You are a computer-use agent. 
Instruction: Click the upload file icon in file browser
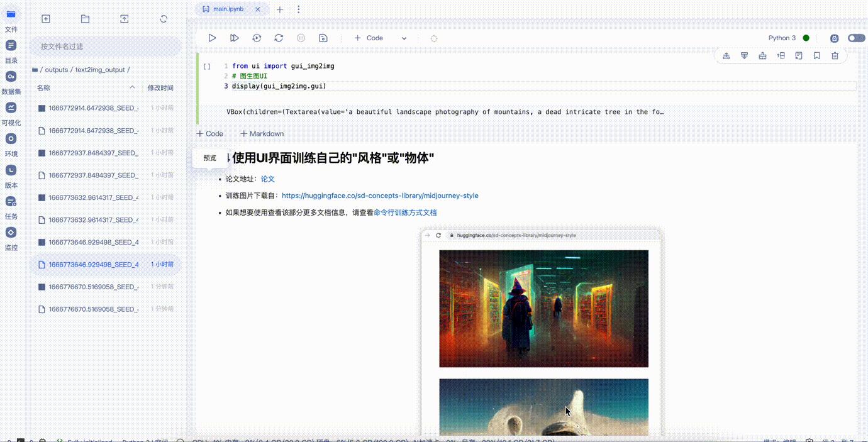[x=125, y=19]
